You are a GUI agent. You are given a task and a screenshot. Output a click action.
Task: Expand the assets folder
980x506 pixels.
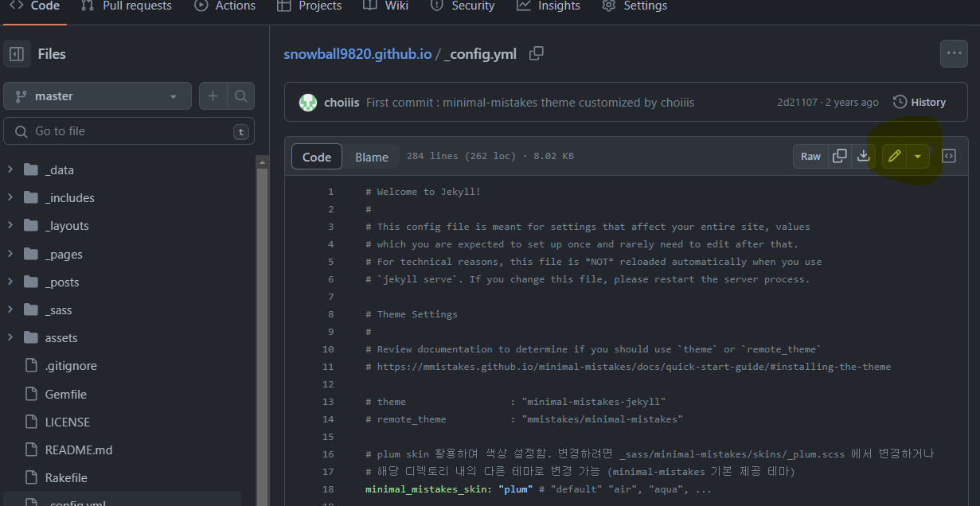pos(10,338)
